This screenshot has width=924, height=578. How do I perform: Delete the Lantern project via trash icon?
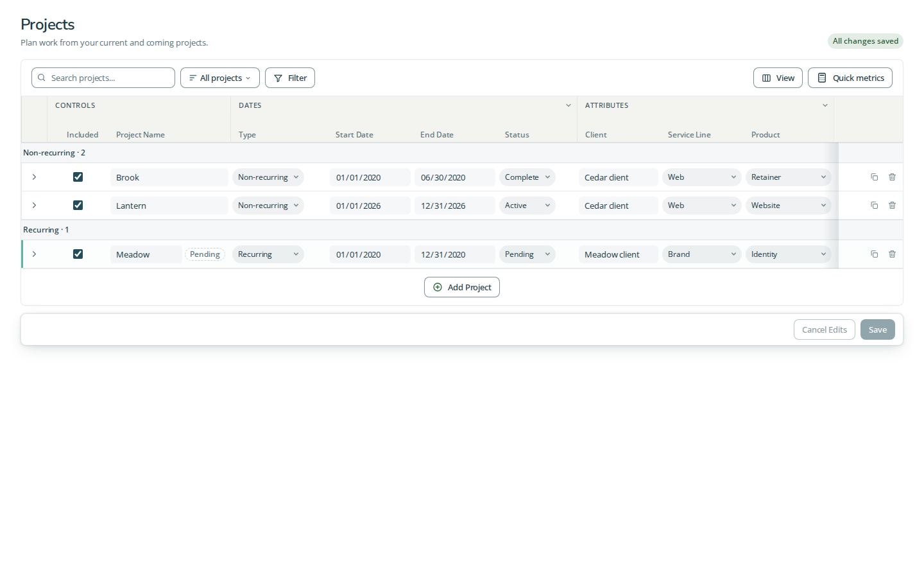tap(892, 206)
